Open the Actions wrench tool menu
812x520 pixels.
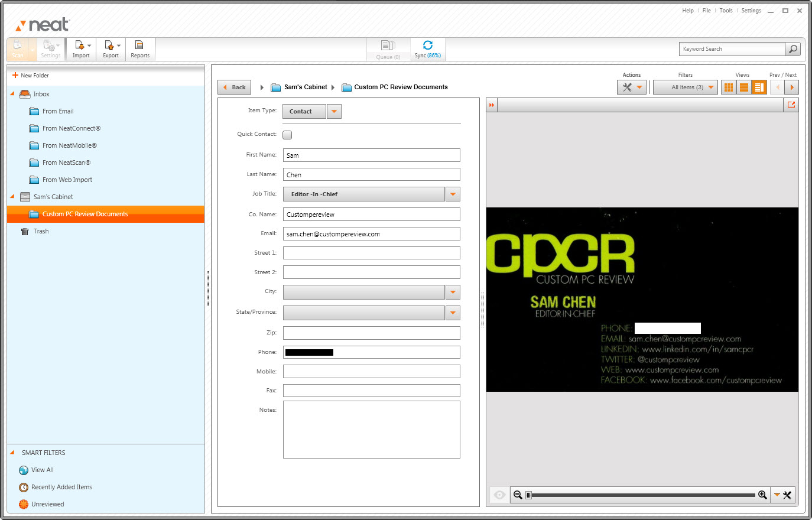pyautogui.click(x=632, y=87)
